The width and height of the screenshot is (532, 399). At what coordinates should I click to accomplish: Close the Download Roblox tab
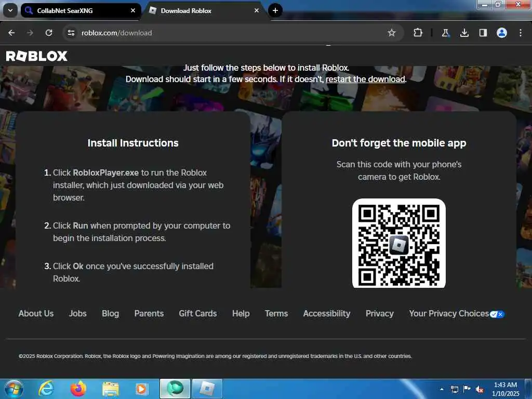[257, 10]
